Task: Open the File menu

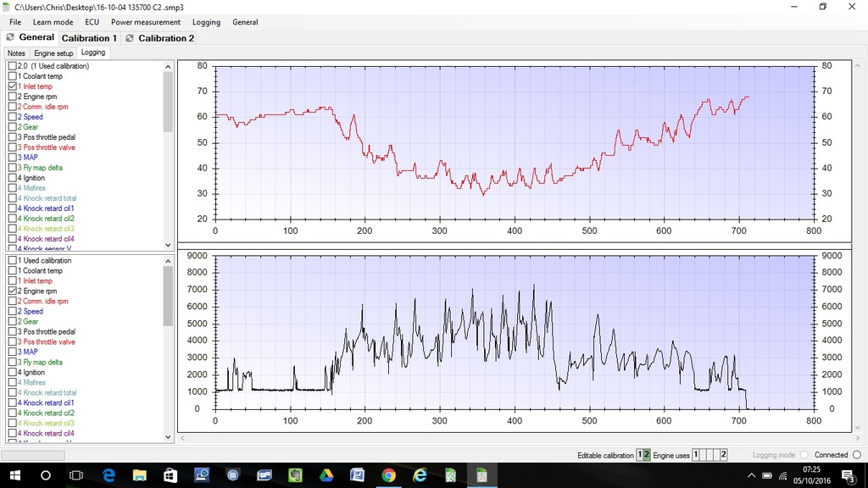Action: coord(14,22)
